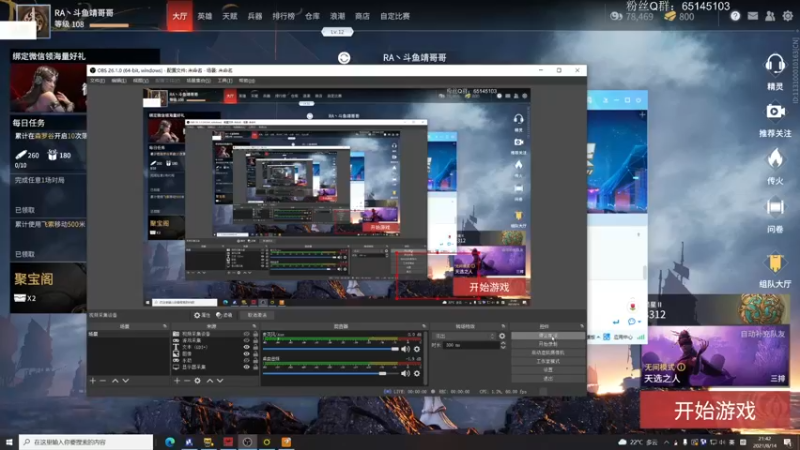Undock the OBS sources panel via header icon
The width and height of the screenshot is (800, 450).
pyautogui.click(x=254, y=326)
